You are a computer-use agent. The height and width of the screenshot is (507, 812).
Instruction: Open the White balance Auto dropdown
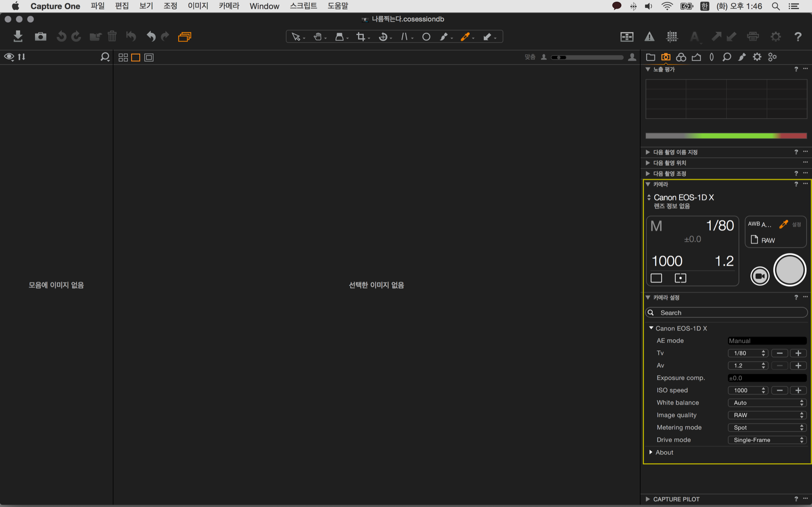[767, 403]
